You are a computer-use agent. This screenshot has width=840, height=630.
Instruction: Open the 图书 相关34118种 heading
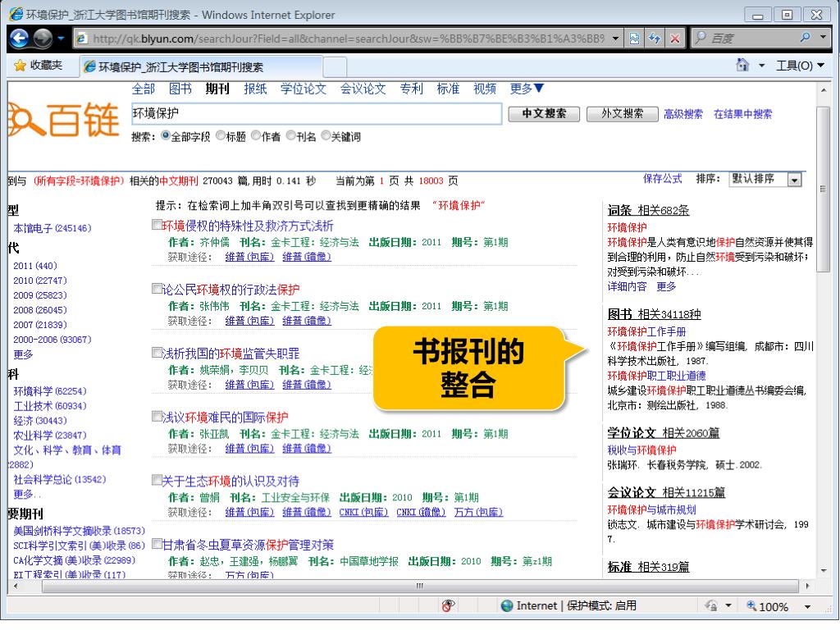coord(654,314)
